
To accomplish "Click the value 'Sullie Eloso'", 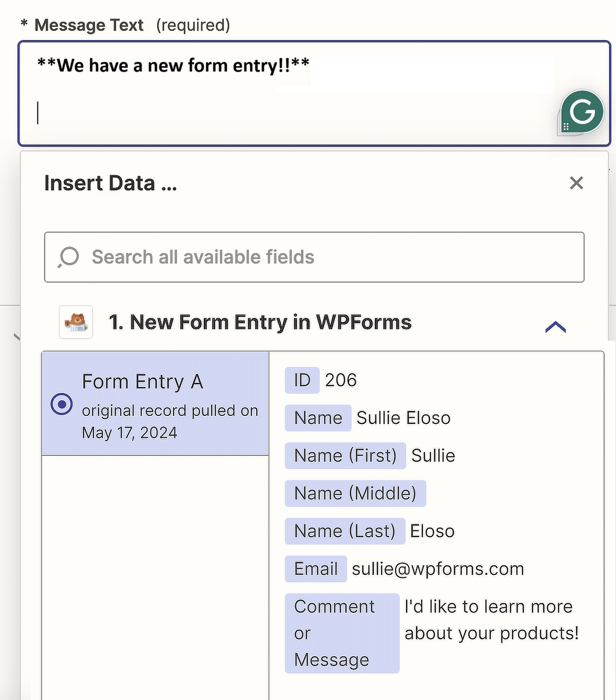I will [x=403, y=418].
